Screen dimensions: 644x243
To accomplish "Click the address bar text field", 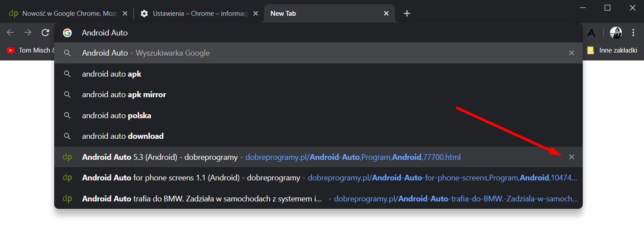I will (306, 33).
